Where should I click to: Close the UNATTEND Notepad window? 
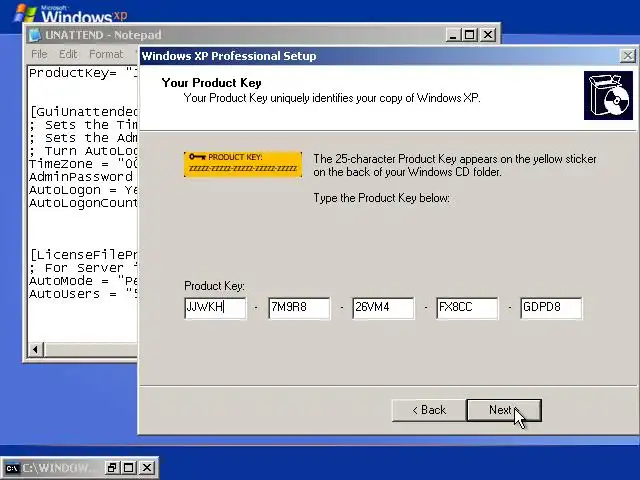488,35
